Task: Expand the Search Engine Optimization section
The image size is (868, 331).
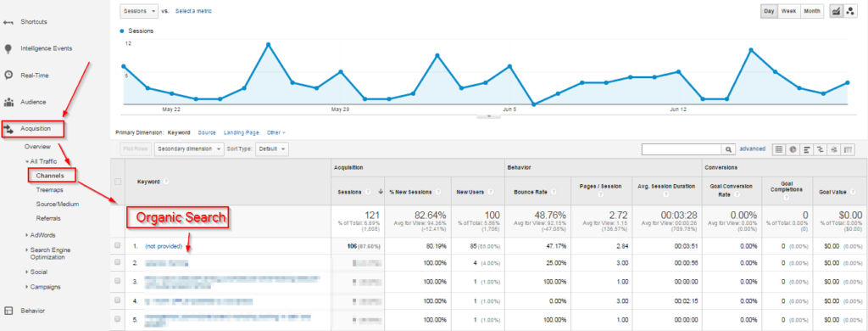Action: 26,250
